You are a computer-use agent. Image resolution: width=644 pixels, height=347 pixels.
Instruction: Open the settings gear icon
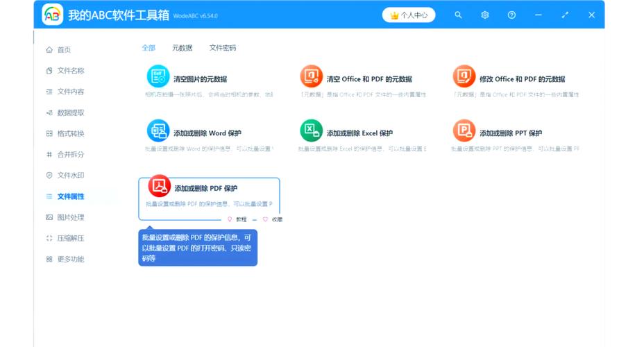484,15
